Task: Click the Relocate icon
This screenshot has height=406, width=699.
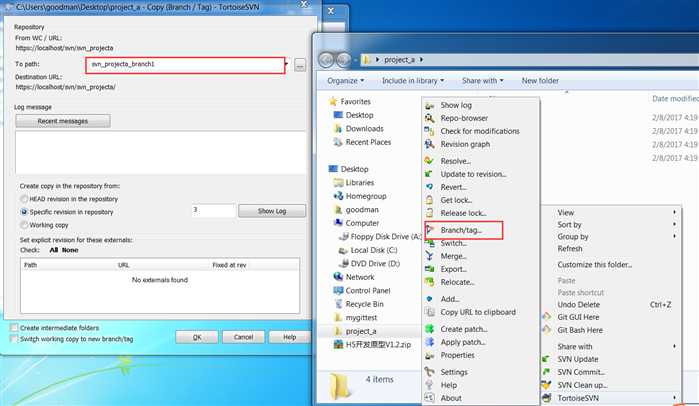Action: pos(430,282)
